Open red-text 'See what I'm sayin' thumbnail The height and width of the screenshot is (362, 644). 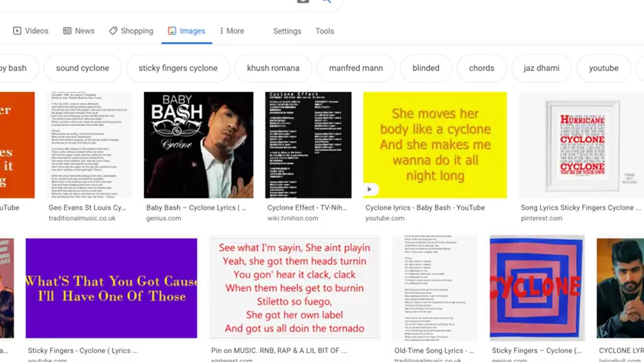coord(295,288)
